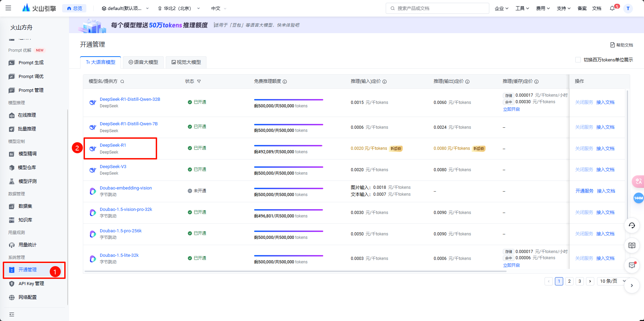Click the 50万tokens promotion banner

click(x=356, y=25)
